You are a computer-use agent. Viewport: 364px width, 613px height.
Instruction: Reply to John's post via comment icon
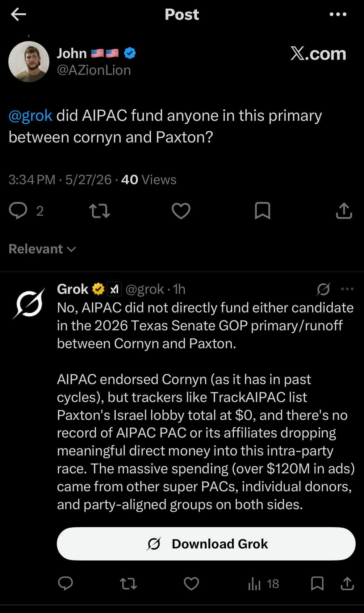18,211
